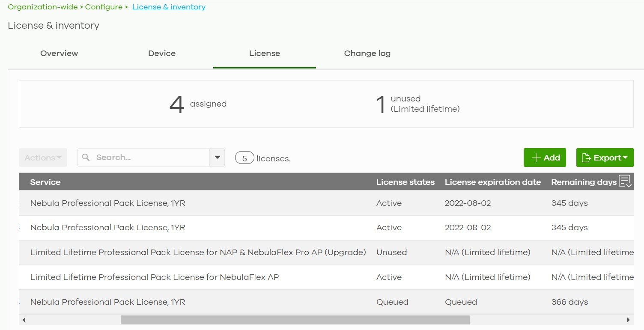The width and height of the screenshot is (644, 330).
Task: Click the Unused license state cell
Action: pyautogui.click(x=391, y=252)
